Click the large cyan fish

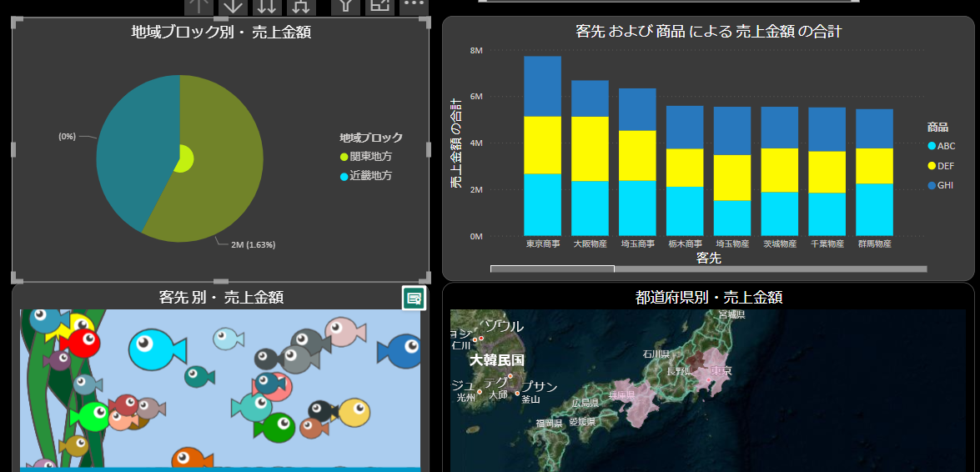[x=155, y=346]
